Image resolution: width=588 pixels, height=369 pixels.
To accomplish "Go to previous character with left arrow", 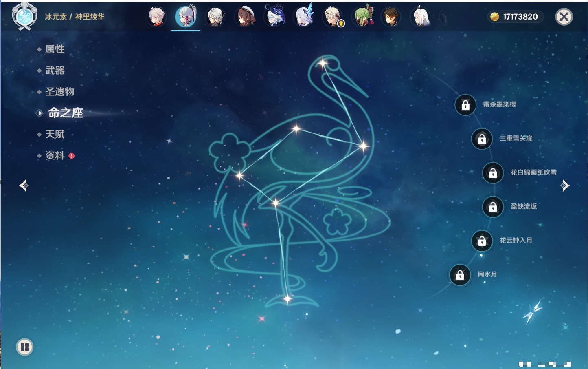I will (x=24, y=186).
